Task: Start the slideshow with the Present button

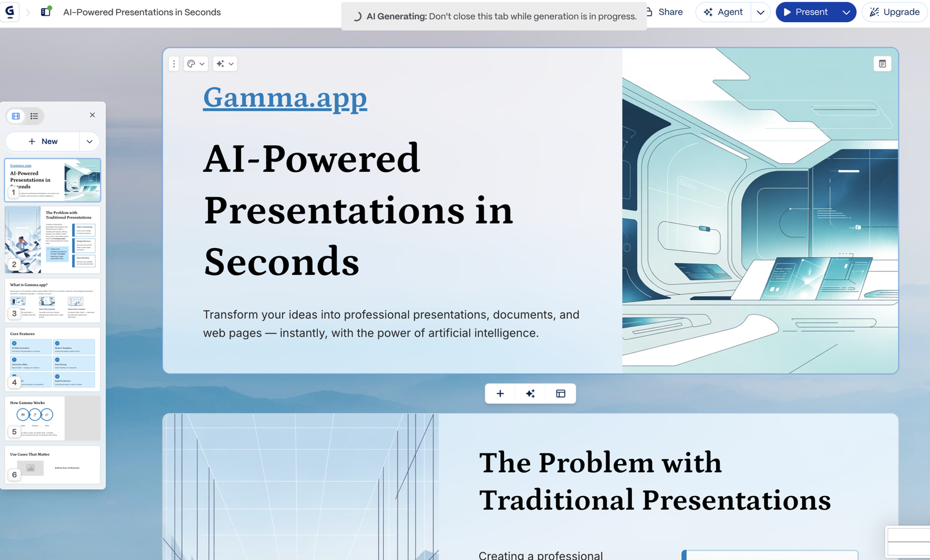Action: [806, 12]
